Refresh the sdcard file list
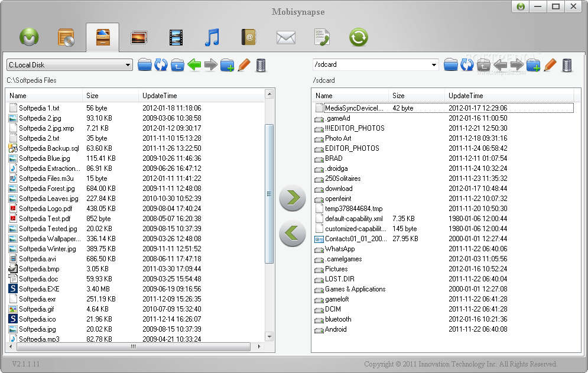Viewport: 588px width, 373px height. point(467,64)
